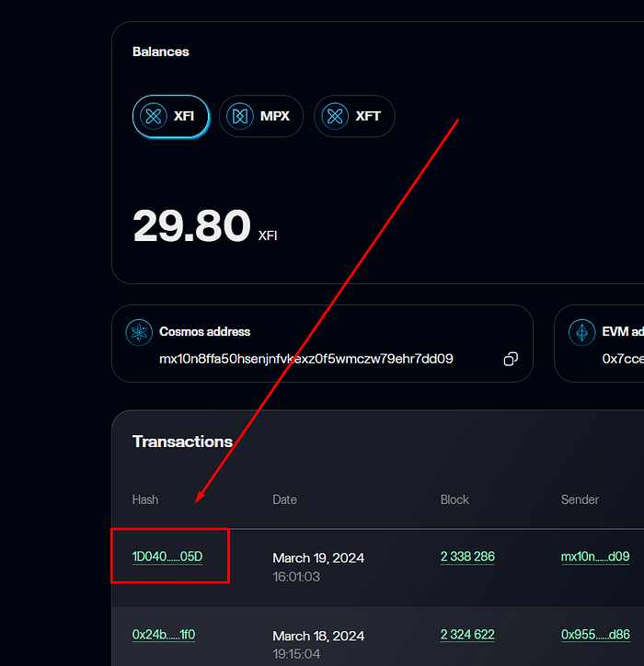644x666 pixels.
Task: Click the Balances heading
Action: 161,52
